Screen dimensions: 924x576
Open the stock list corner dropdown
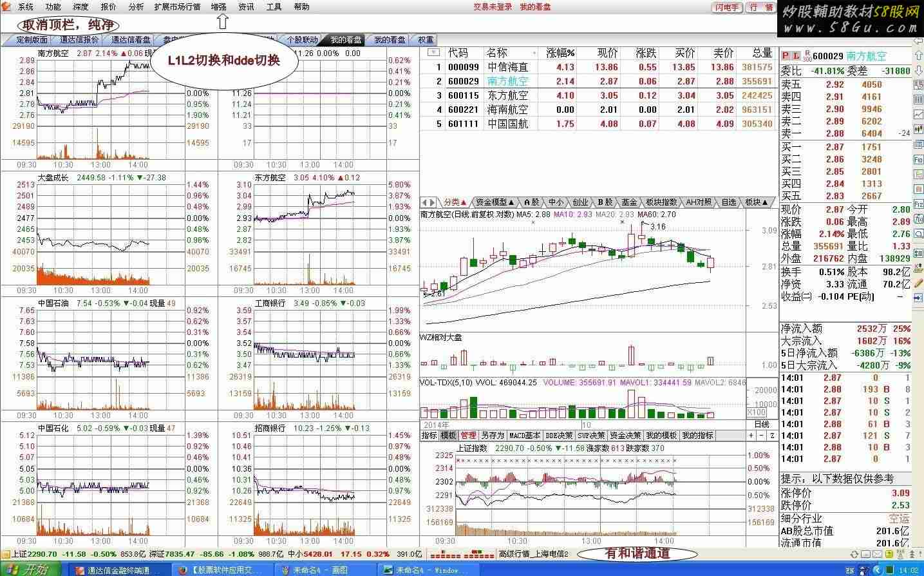point(433,52)
